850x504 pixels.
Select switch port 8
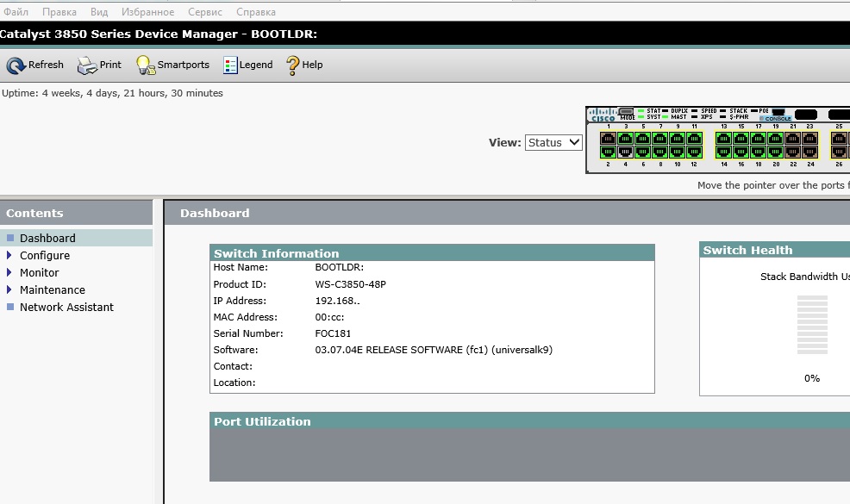[x=660, y=152]
